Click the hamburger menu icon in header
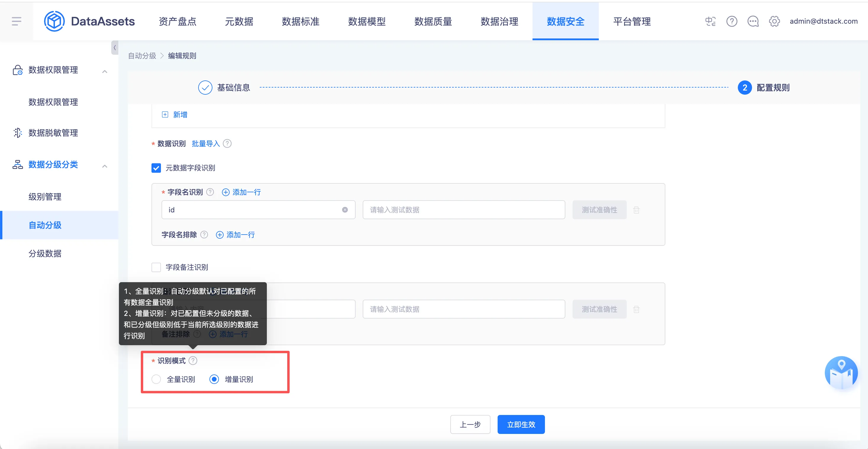Image resolution: width=868 pixels, height=449 pixels. point(16,21)
